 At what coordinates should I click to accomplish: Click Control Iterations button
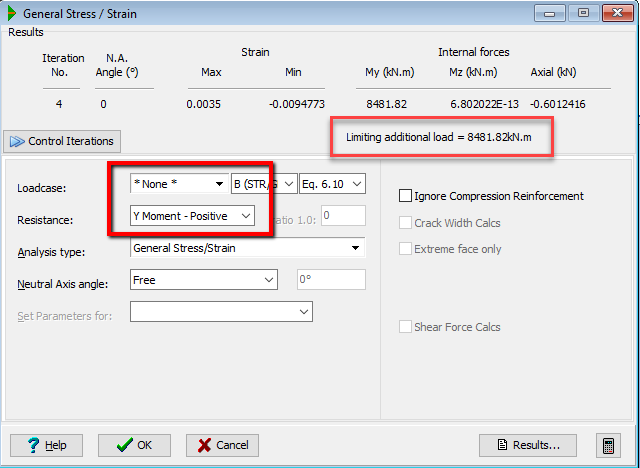62,141
